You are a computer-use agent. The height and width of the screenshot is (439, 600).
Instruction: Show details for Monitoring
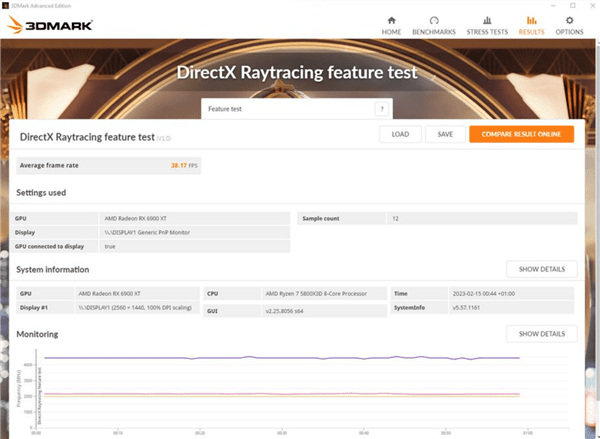[x=541, y=334]
